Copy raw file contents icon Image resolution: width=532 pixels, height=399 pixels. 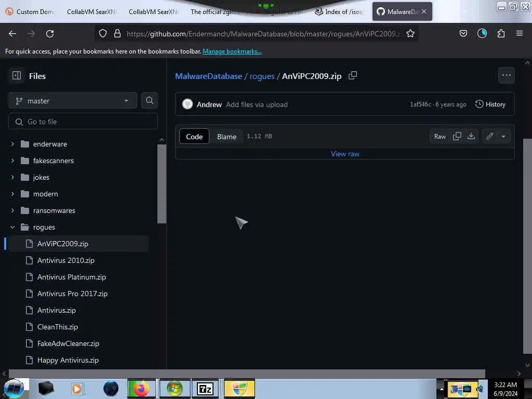click(457, 136)
